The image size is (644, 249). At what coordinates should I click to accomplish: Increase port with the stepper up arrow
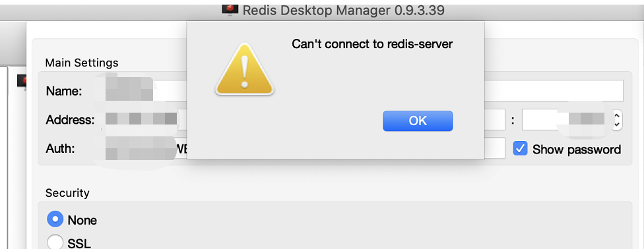616,117
